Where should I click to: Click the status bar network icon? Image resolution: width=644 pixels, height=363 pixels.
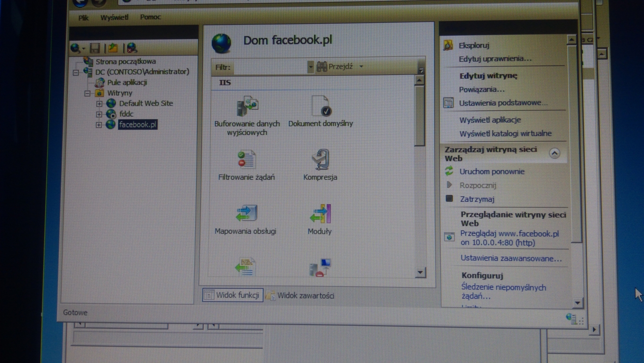tap(571, 319)
